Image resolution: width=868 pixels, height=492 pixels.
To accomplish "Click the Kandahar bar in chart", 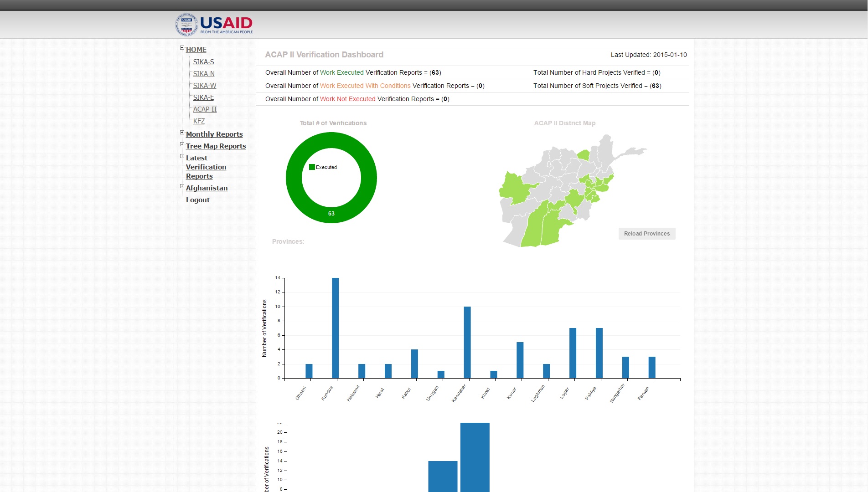I will [x=467, y=343].
